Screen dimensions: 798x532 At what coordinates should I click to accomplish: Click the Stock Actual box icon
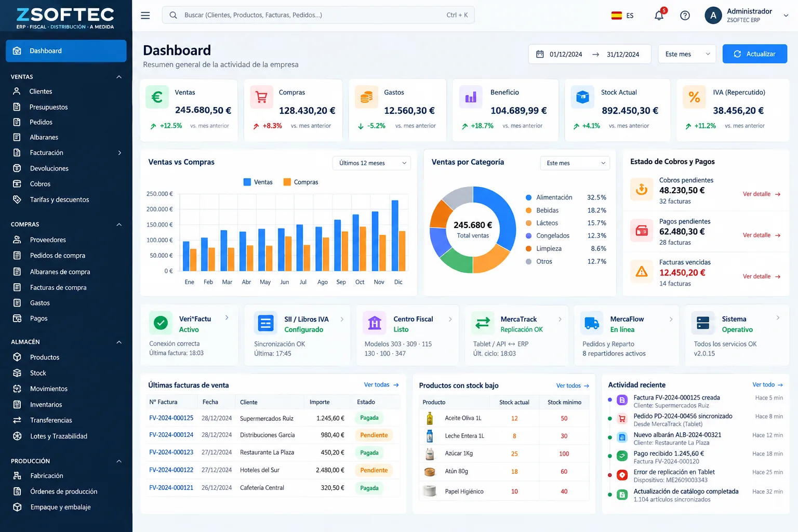click(582, 97)
